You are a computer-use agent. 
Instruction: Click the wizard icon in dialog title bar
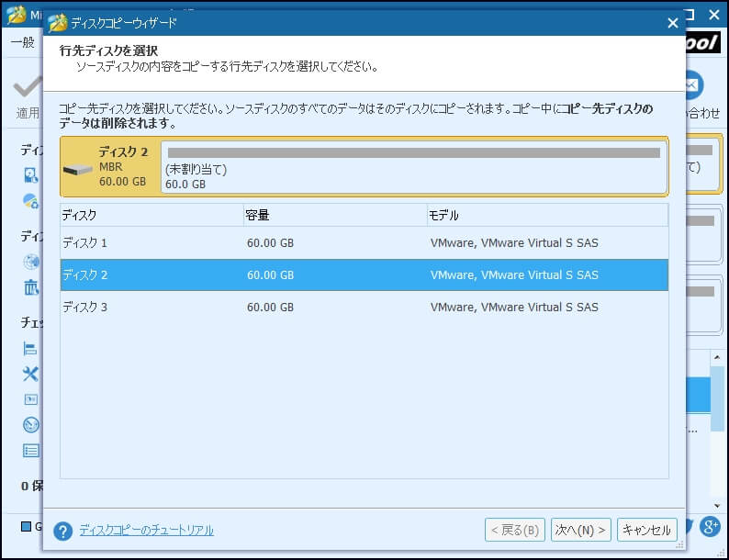[58, 22]
